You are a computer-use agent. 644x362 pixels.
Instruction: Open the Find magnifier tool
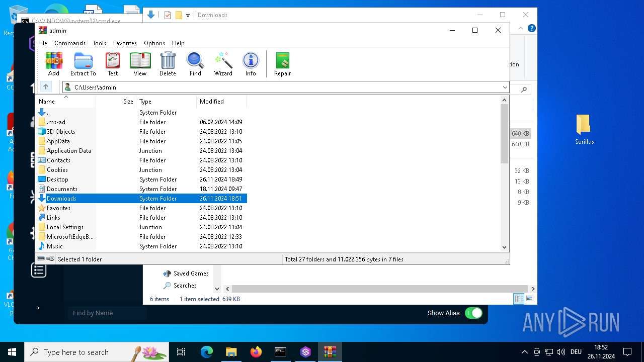coord(195,64)
